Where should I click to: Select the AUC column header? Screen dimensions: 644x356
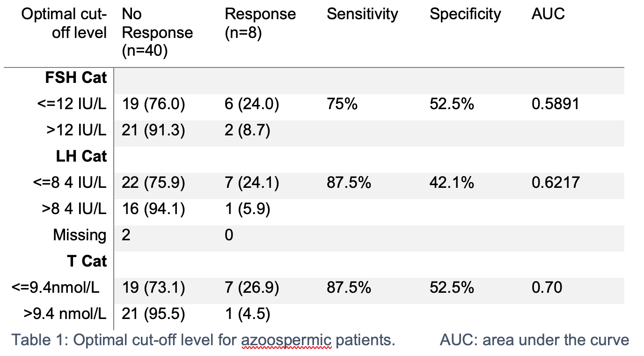point(548,14)
